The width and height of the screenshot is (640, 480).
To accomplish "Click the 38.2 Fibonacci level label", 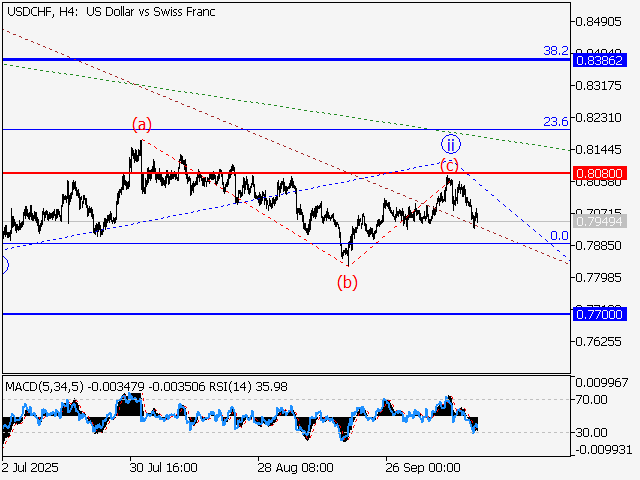I will click(555, 50).
